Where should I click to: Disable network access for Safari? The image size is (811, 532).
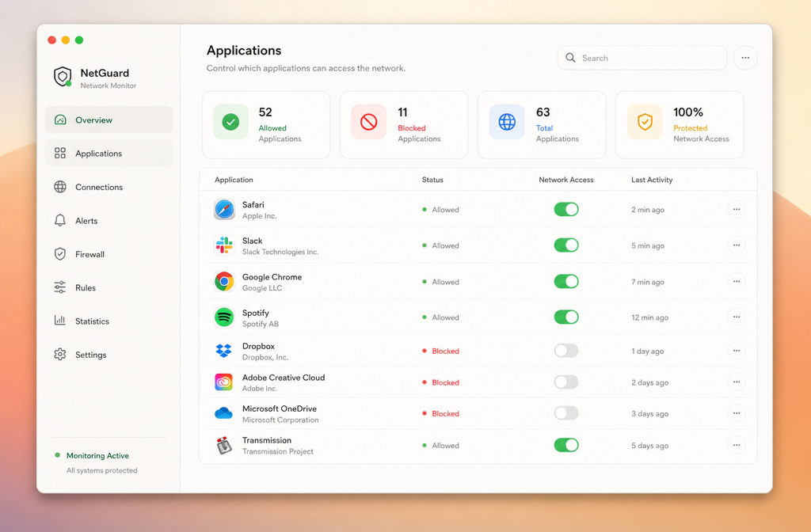pyautogui.click(x=566, y=209)
